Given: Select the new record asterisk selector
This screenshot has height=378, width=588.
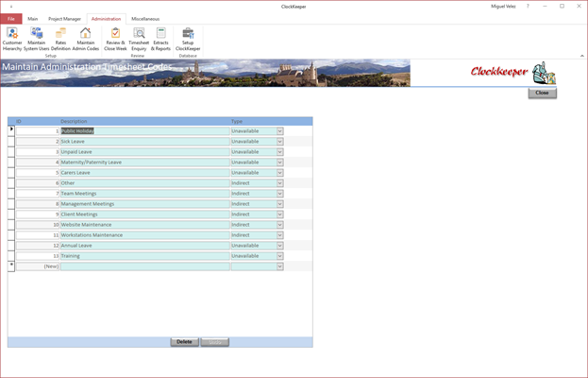Looking at the screenshot, I should coord(11,266).
